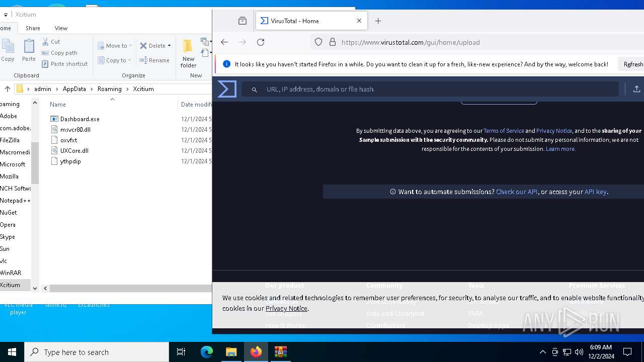
Task: Click the Rename button in Organize group
Action: (154, 60)
